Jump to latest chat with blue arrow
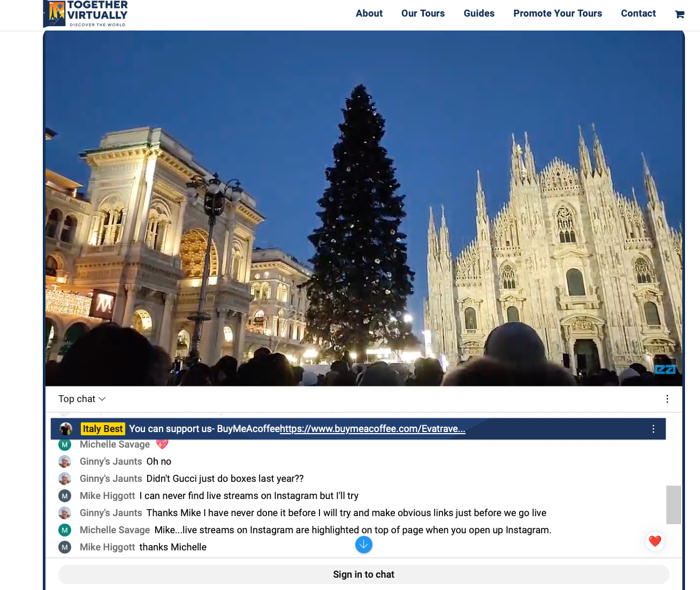Image resolution: width=700 pixels, height=590 pixels. pos(363,544)
